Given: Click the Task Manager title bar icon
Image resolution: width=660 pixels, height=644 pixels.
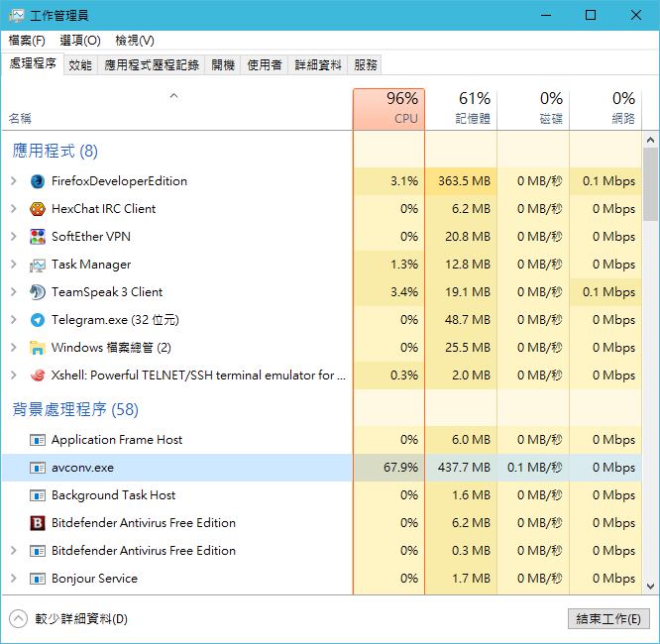Looking at the screenshot, I should click(17, 16).
